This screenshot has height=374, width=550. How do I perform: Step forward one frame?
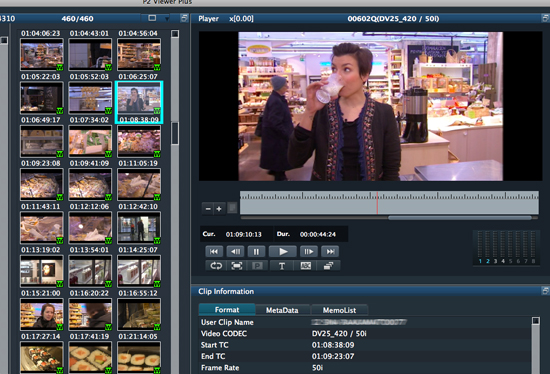[x=309, y=252]
